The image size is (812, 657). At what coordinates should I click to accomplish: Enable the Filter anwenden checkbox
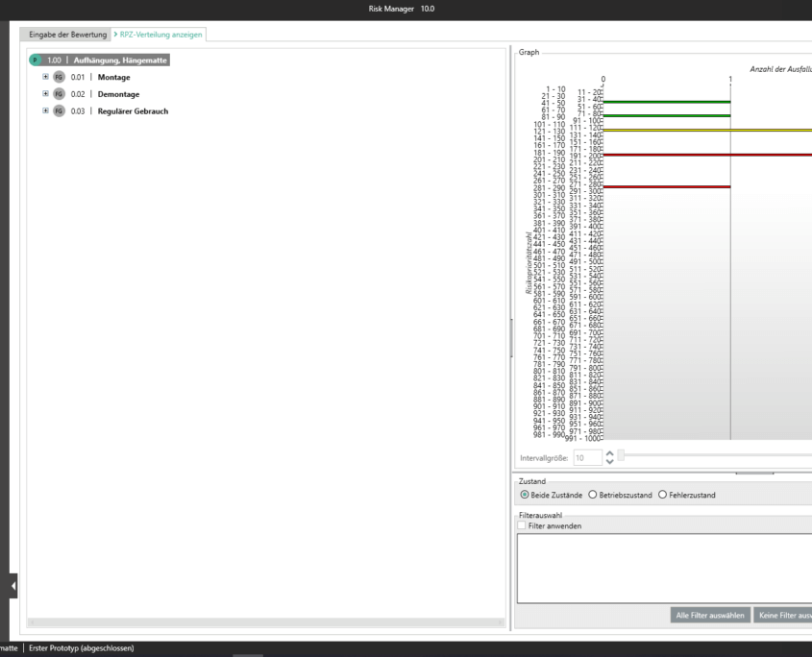tap(523, 525)
